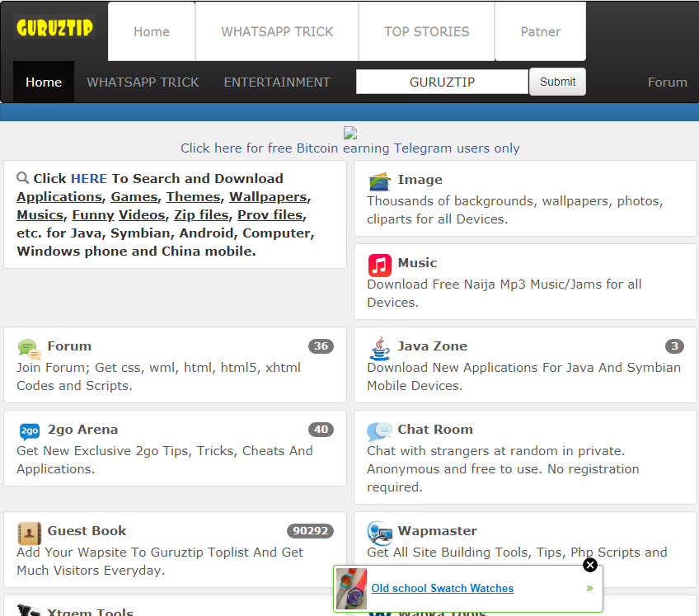The width and height of the screenshot is (699, 616).
Task: Go to Forum in the navigation bar
Action: click(667, 82)
